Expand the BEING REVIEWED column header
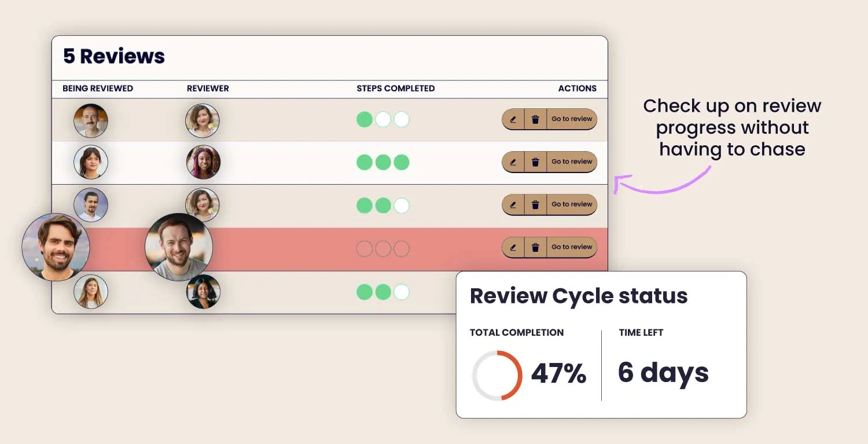 point(97,89)
